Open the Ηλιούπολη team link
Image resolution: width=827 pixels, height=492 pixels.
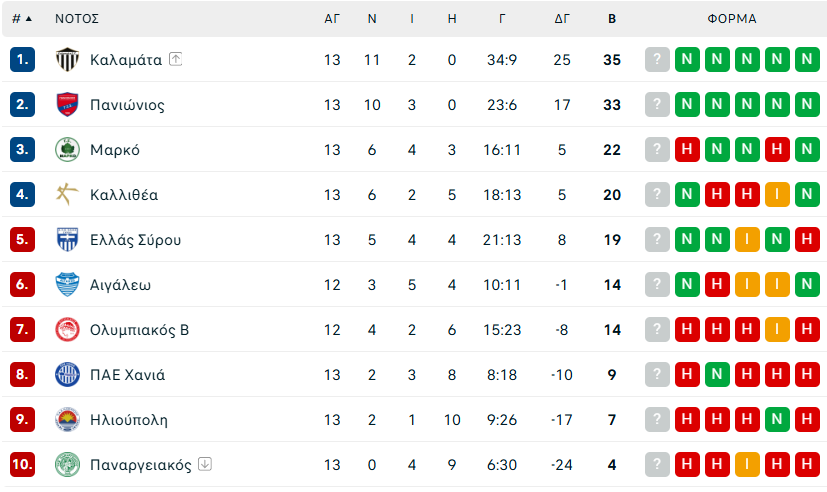point(128,420)
